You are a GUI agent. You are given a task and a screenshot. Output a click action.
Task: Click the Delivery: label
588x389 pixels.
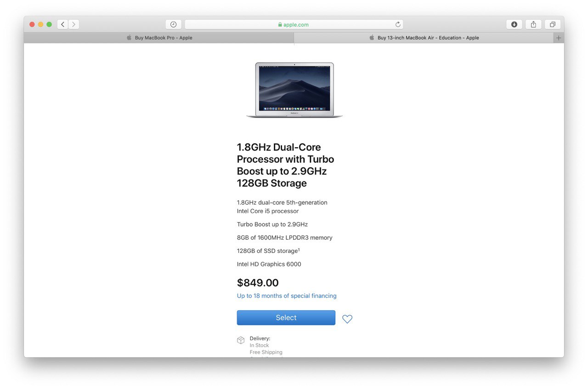click(260, 338)
